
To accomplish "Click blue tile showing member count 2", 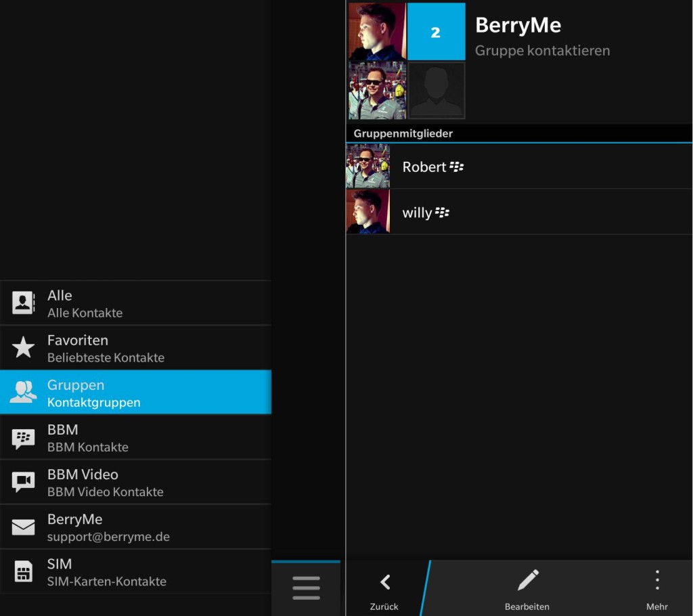I will (436, 31).
